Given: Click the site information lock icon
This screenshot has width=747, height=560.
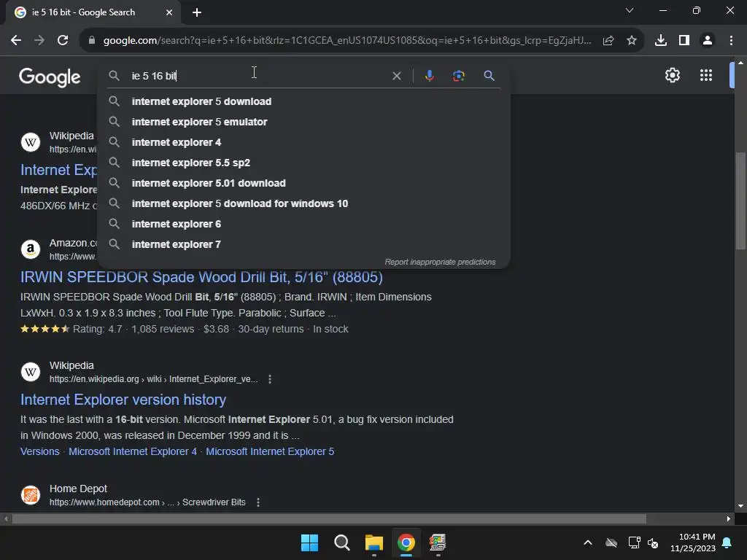Looking at the screenshot, I should point(92,41).
